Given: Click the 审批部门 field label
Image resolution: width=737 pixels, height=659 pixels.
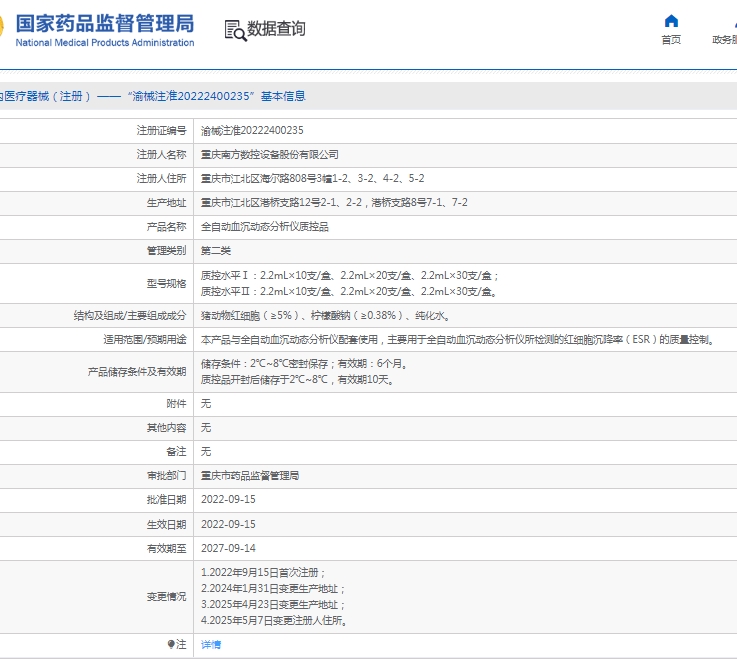Looking at the screenshot, I should [166, 476].
